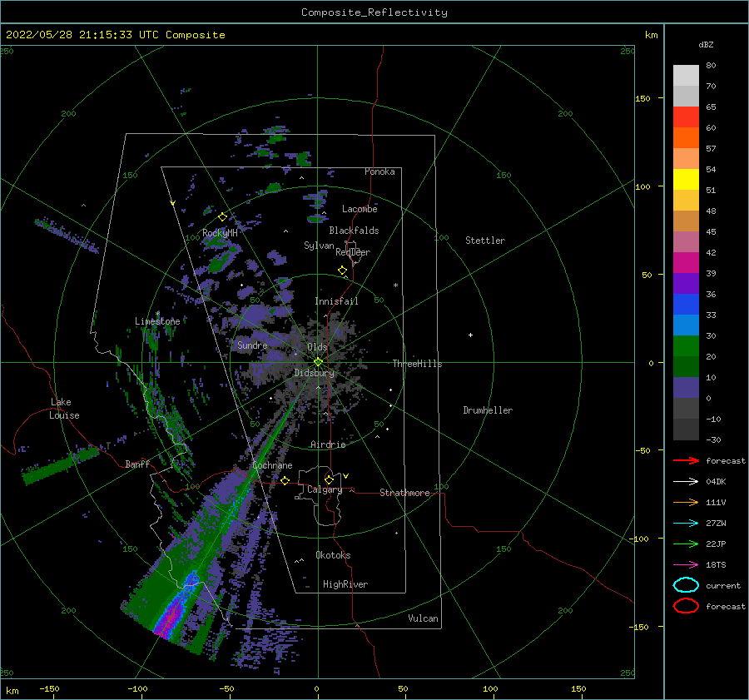
Task: Pick the green 20-30 dBZ swatch
Action: click(x=686, y=346)
